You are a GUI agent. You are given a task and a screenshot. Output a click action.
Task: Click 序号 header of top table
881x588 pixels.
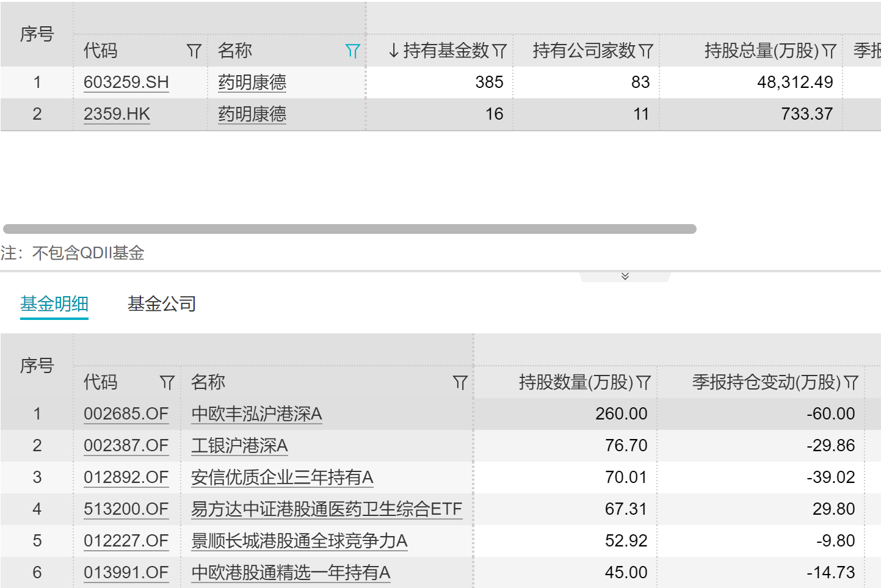tap(37, 34)
